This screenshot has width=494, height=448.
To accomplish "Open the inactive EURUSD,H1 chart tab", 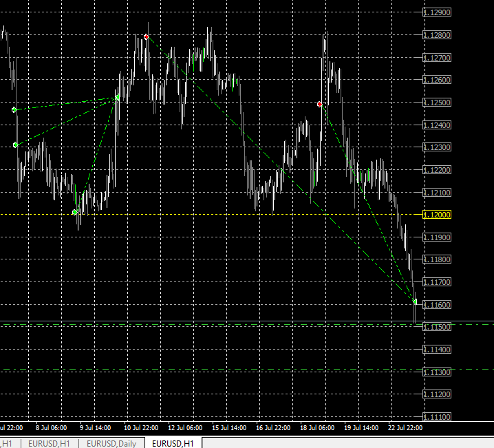I will [49, 443].
